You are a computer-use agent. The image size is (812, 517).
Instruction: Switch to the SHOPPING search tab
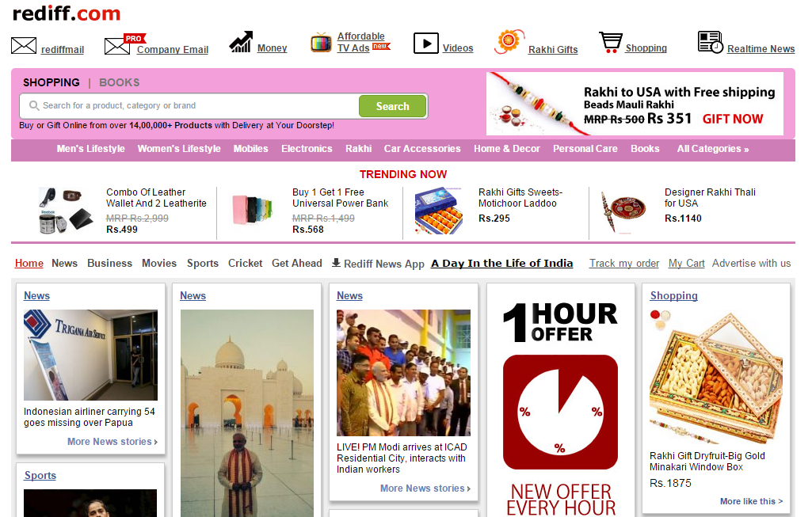51,82
